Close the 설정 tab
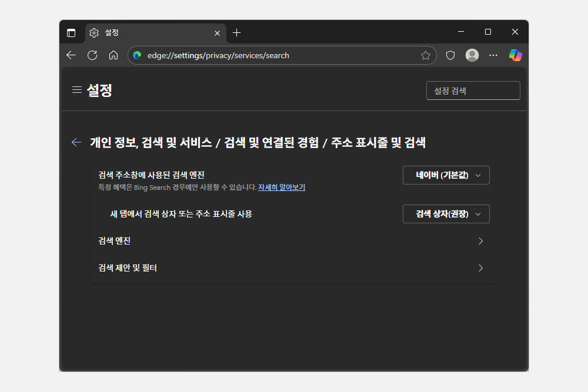This screenshot has height=392, width=588. [x=217, y=33]
